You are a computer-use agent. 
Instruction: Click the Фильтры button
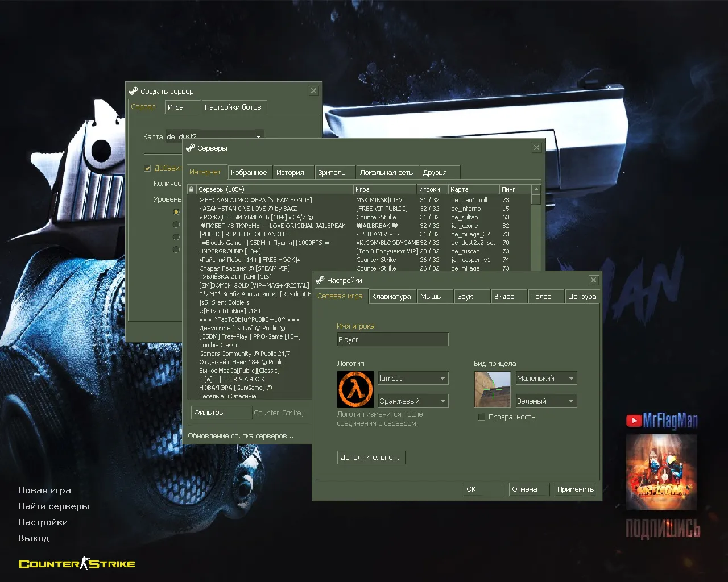pos(221,413)
